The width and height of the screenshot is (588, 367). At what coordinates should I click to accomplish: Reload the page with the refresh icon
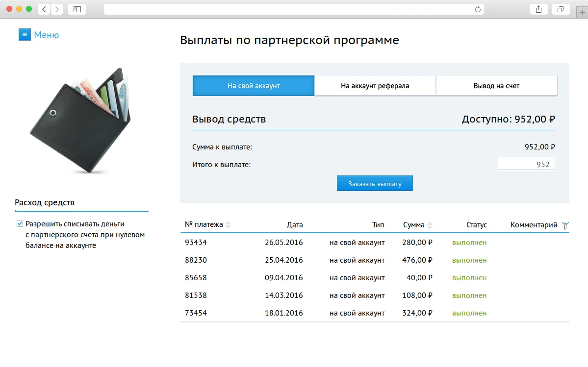(x=476, y=8)
